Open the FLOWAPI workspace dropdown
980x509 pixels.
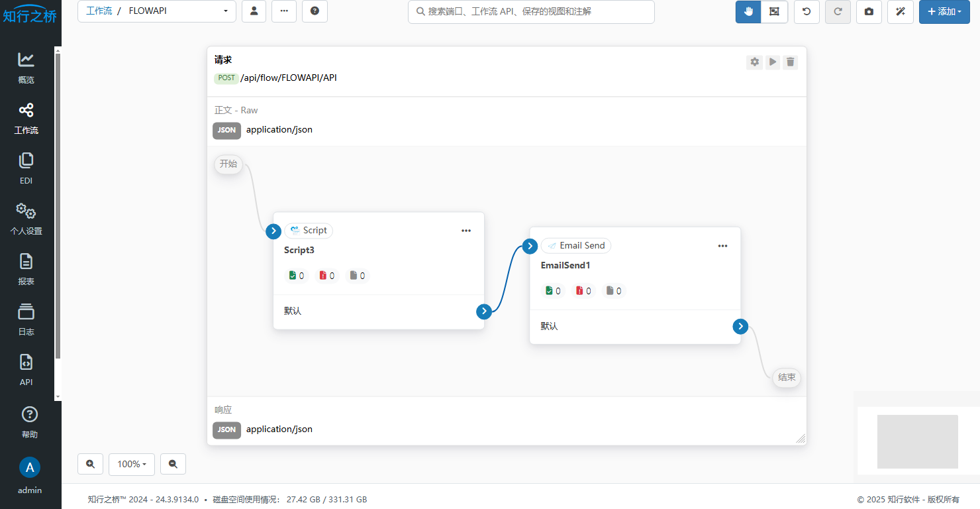[177, 11]
